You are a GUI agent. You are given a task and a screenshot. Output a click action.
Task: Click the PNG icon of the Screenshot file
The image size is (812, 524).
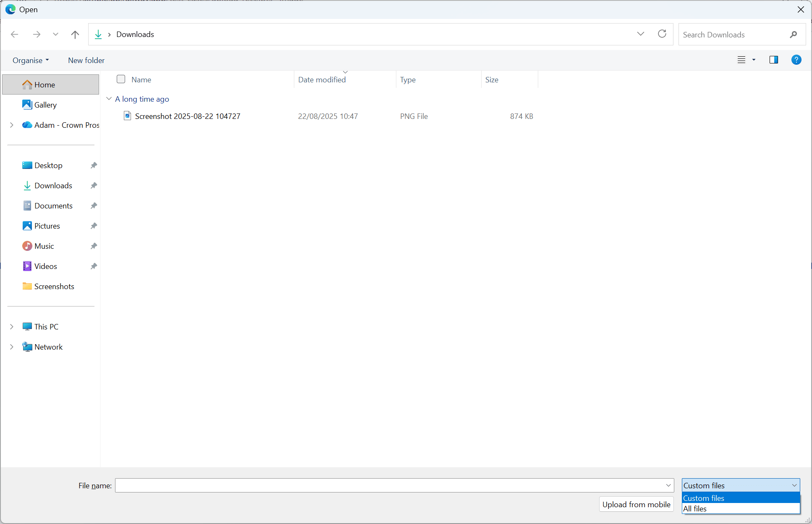pyautogui.click(x=127, y=116)
